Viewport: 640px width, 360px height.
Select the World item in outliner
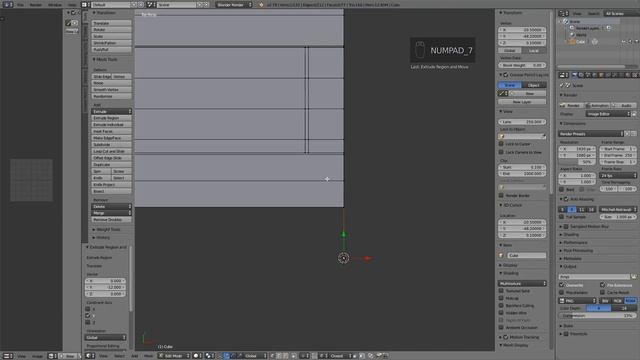581,35
